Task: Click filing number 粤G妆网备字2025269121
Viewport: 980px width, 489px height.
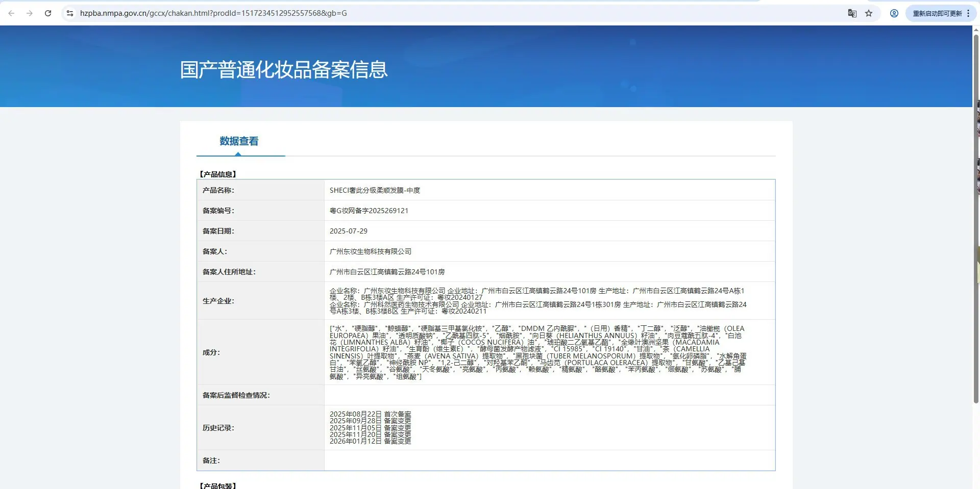Action: (x=369, y=211)
